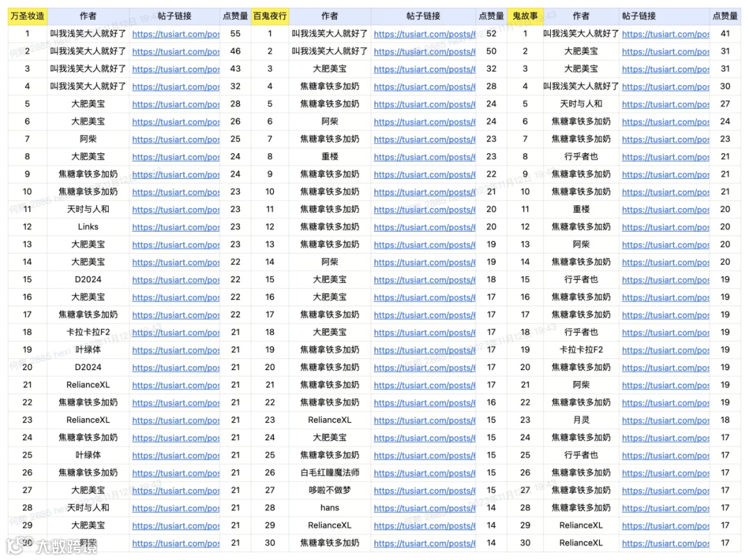Click the 作者 header in the 万圣妆造 table
This screenshot has width=749, height=560.
coord(88,16)
